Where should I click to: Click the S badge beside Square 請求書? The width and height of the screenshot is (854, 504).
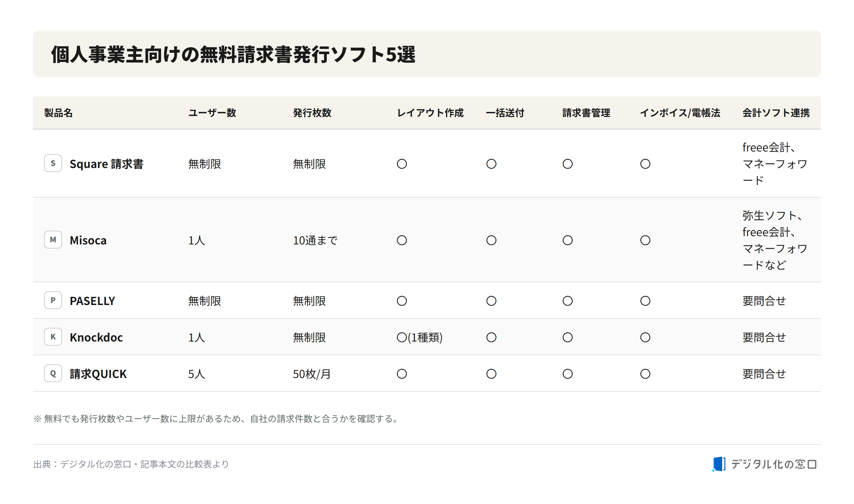(x=53, y=164)
